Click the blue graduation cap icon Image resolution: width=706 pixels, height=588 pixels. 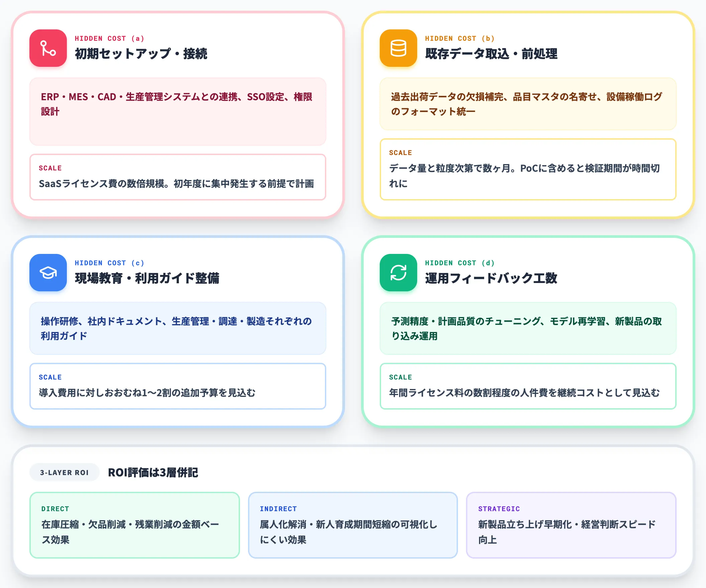point(48,273)
